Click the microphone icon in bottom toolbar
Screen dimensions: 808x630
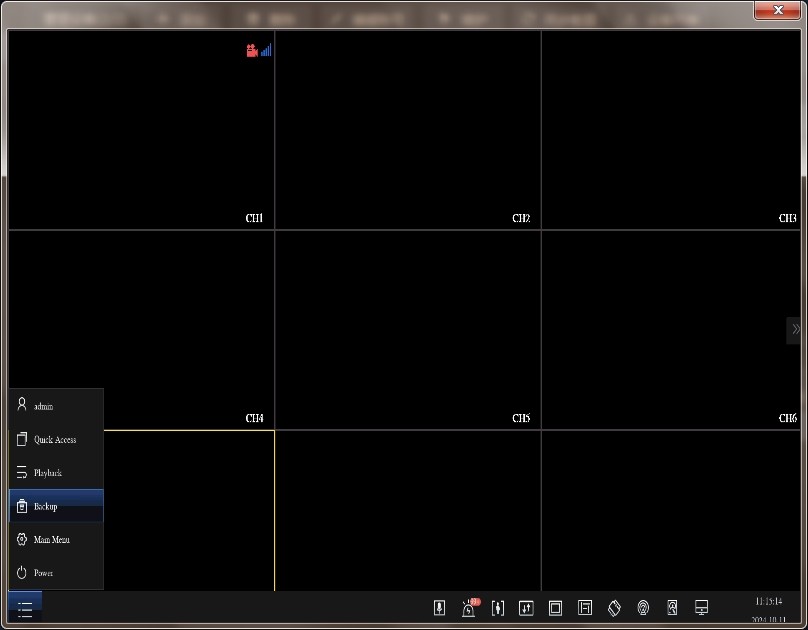click(x=439, y=608)
